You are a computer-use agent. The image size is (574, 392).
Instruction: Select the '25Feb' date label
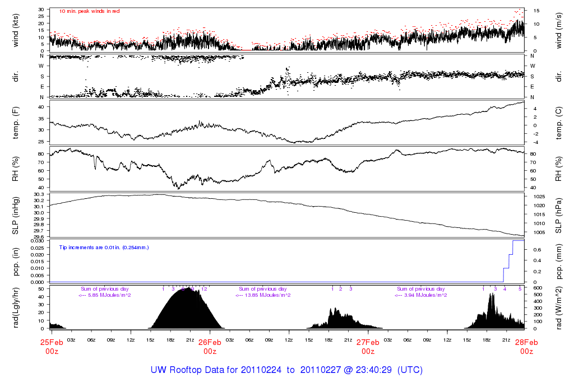pyautogui.click(x=52, y=342)
